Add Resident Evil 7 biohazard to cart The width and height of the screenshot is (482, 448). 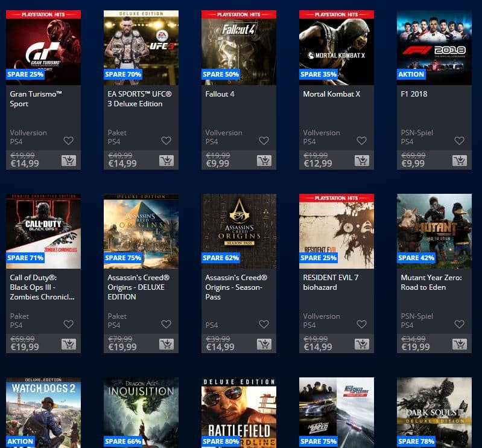[362, 344]
